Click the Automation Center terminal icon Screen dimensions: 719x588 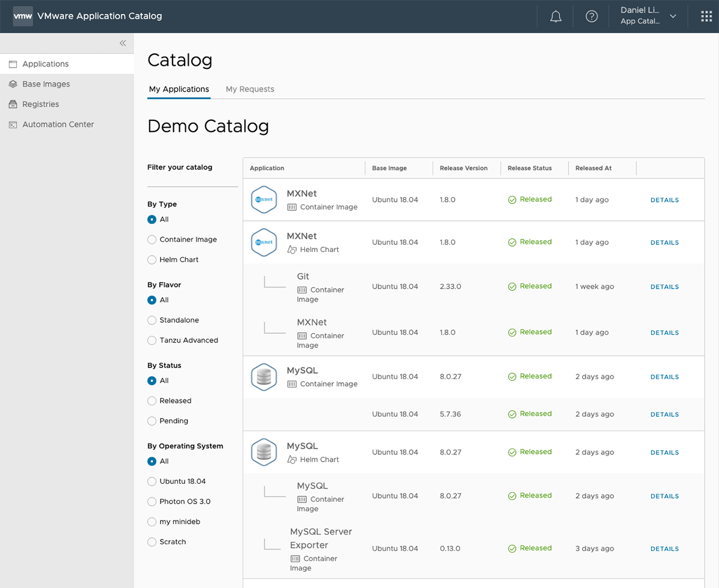click(x=13, y=125)
